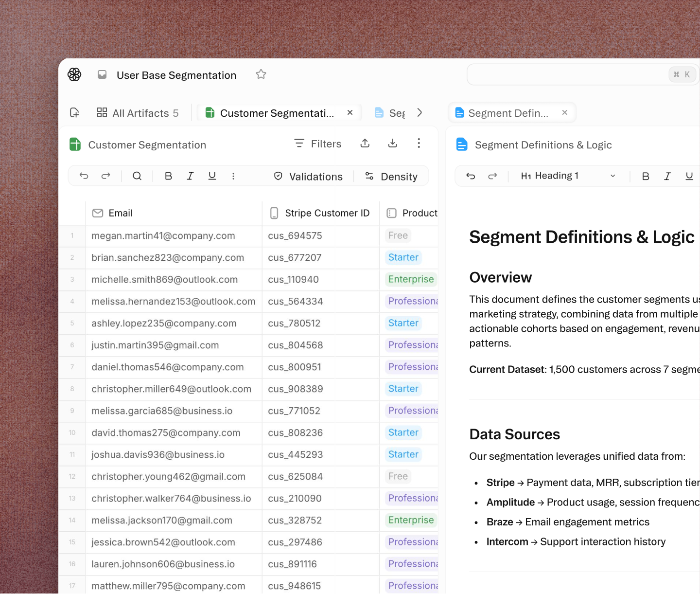Toggle underline in the document toolbar

pyautogui.click(x=689, y=176)
